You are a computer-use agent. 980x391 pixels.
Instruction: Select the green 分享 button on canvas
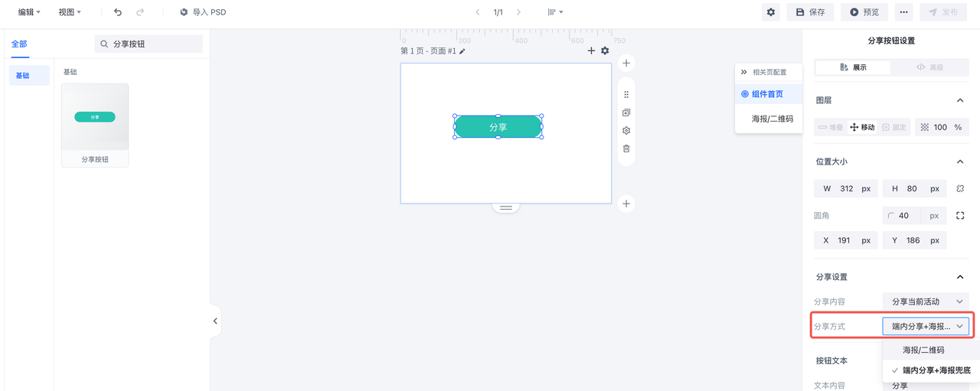click(498, 127)
